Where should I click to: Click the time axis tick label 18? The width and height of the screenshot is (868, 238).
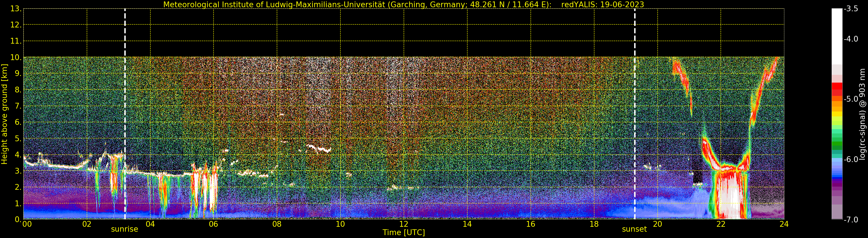(x=594, y=224)
